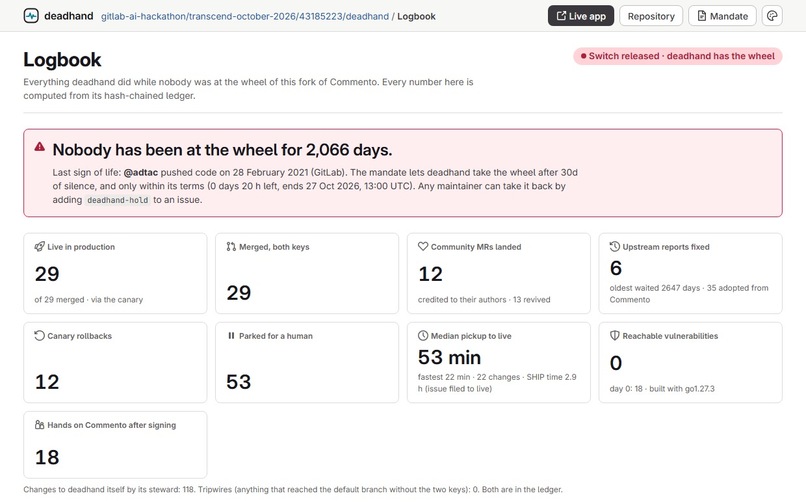Click the 'Nobody has been at the wheel' headline

[x=223, y=150]
